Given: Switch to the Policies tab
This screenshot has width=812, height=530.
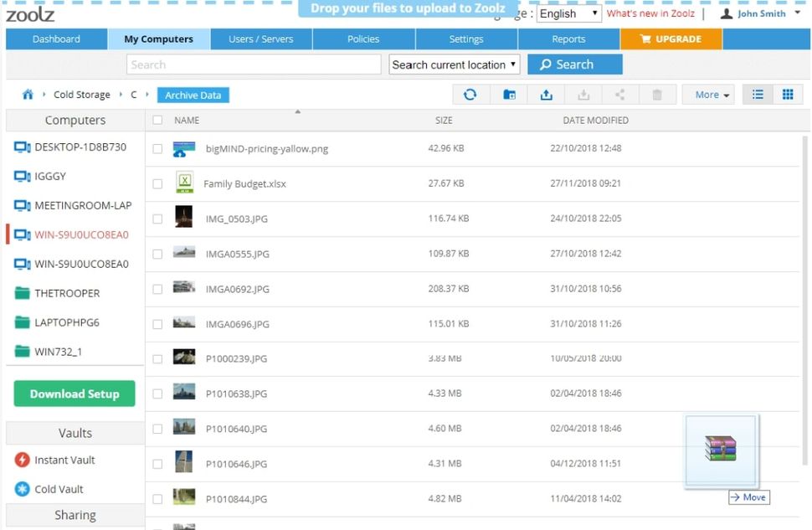Looking at the screenshot, I should 362,39.
